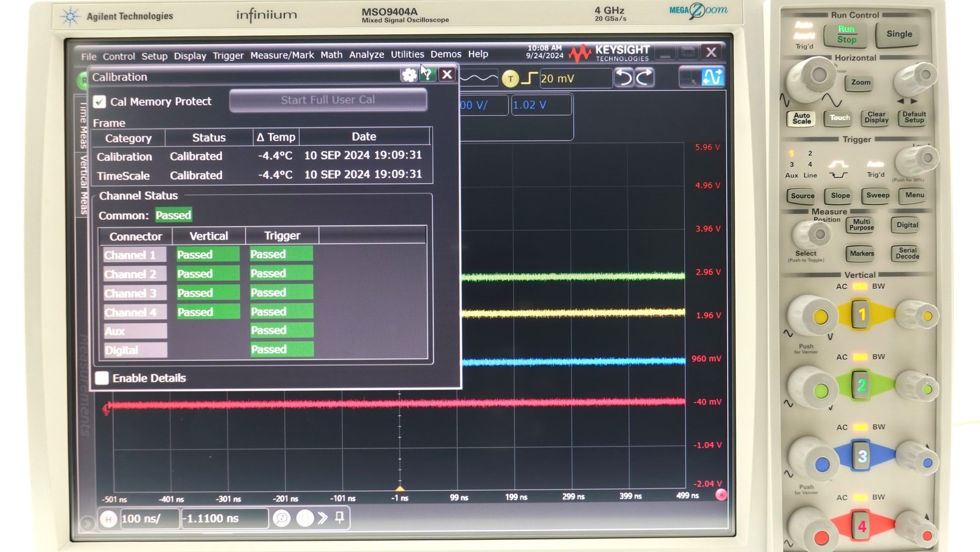
Task: Click the Aux connector row
Action: 135,331
